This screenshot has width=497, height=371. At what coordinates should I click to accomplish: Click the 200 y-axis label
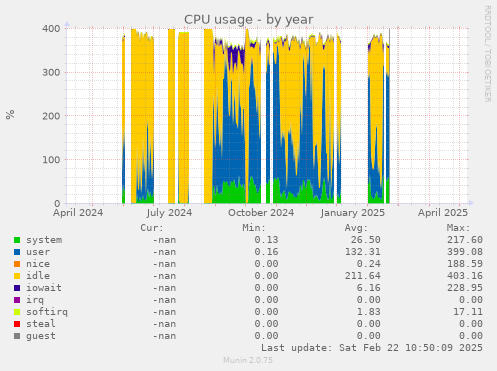(x=51, y=116)
